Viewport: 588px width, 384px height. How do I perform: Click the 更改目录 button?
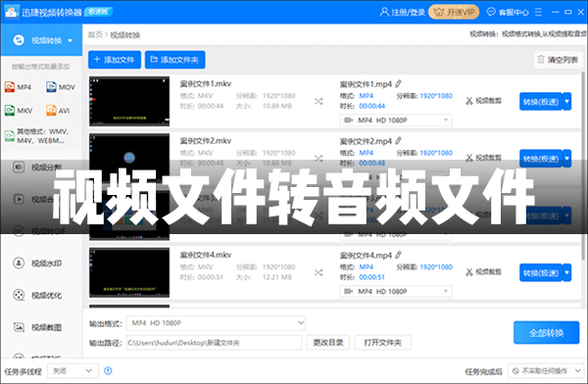328,343
